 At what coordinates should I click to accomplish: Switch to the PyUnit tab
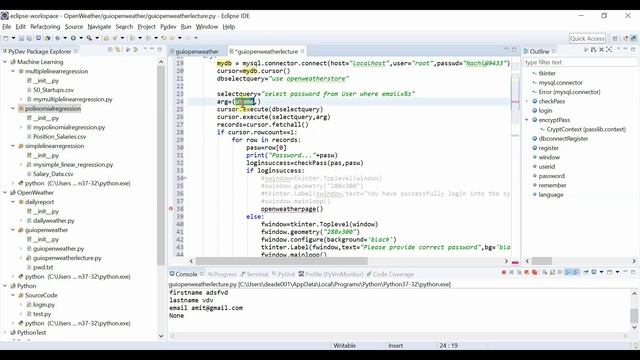(283, 274)
